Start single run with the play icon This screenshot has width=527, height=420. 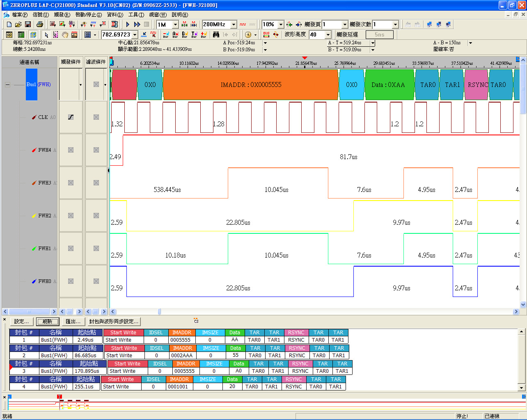coord(128,25)
